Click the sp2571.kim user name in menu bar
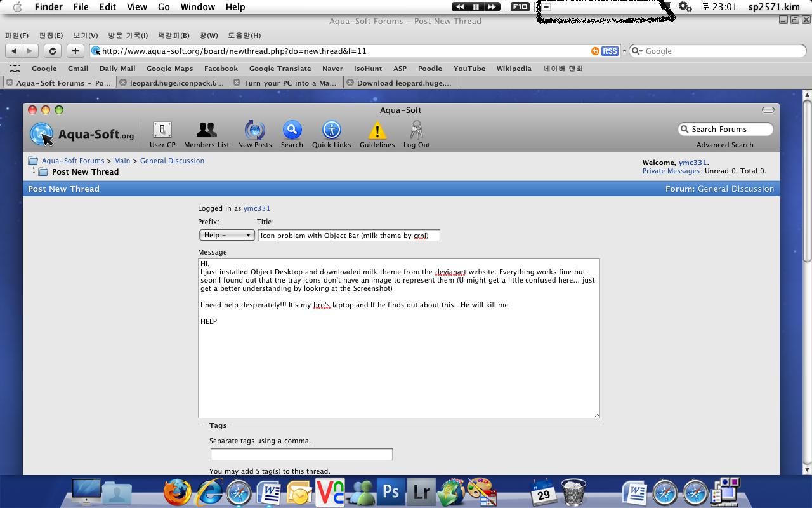 pyautogui.click(x=774, y=7)
